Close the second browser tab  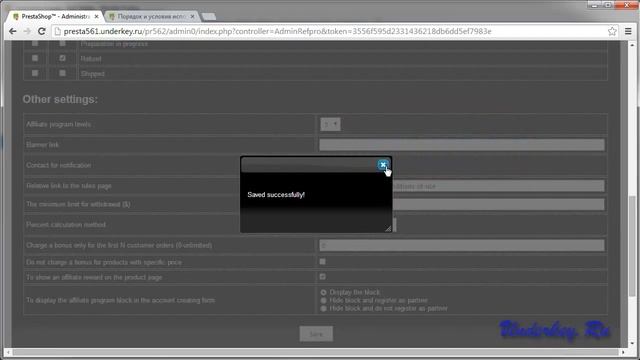pyautogui.click(x=193, y=16)
